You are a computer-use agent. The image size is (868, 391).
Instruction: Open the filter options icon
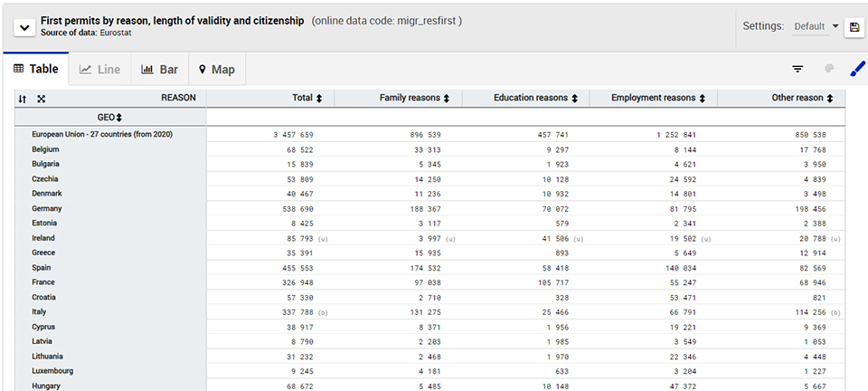[x=797, y=69]
